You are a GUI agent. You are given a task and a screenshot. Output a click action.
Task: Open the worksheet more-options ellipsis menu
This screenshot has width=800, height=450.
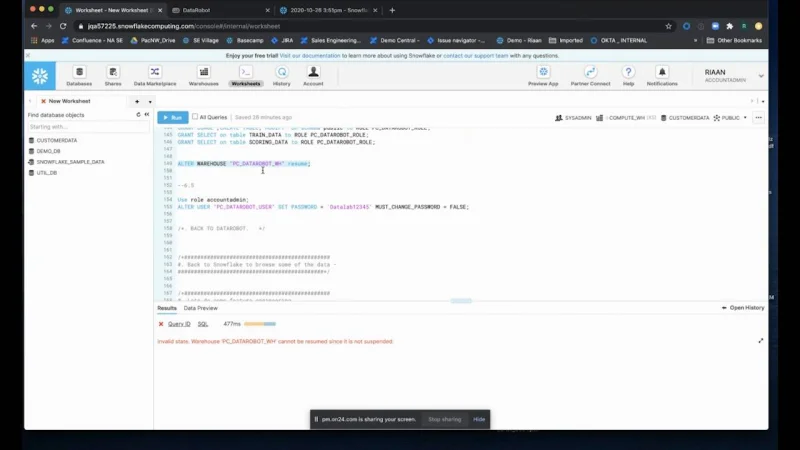(759, 118)
